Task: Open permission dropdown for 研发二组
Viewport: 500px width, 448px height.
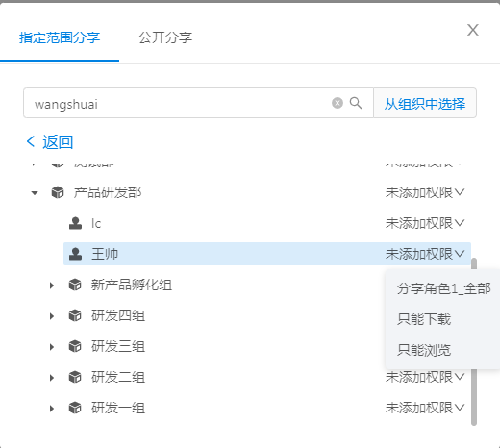Action: (425, 377)
